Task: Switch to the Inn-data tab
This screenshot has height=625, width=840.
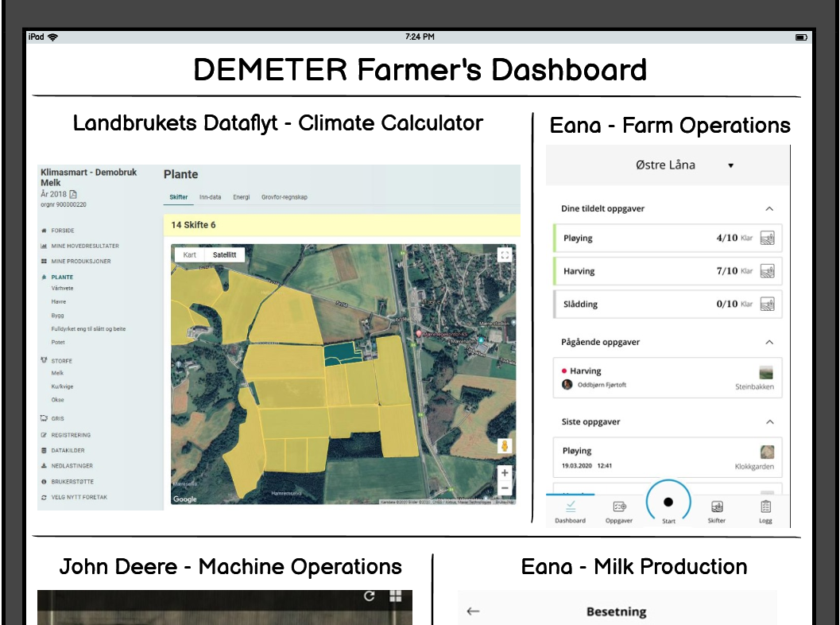Action: point(210,197)
